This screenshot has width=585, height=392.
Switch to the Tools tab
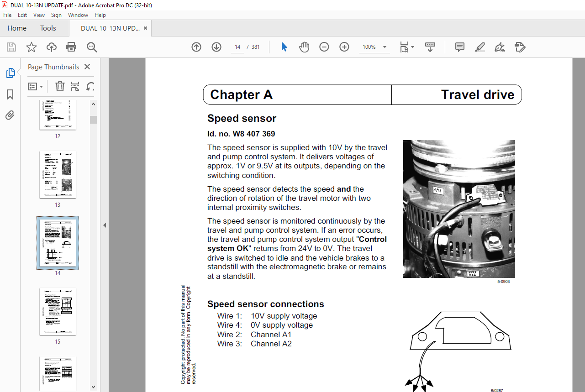pyautogui.click(x=48, y=28)
